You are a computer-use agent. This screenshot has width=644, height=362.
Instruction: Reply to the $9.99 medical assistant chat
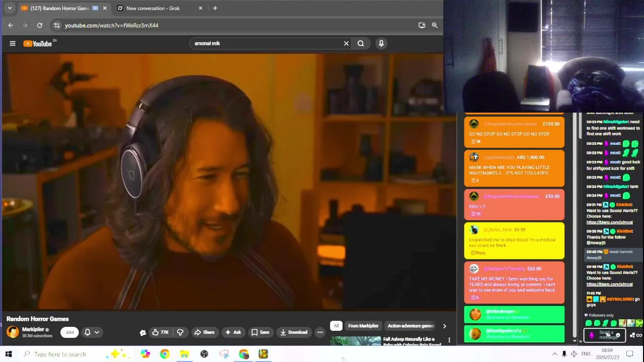click(478, 253)
